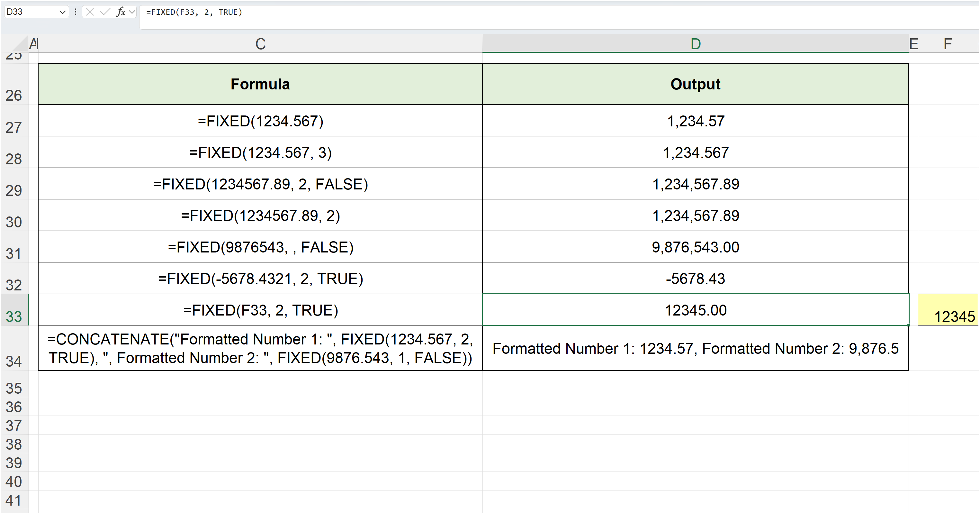Screen dimensions: 980x513
Task: Select row 33 header
Action: (14, 310)
